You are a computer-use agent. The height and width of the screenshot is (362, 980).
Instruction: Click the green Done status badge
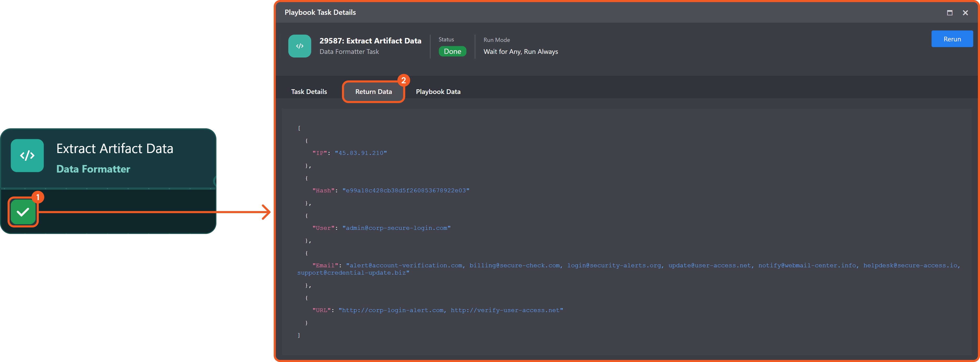[x=452, y=51]
